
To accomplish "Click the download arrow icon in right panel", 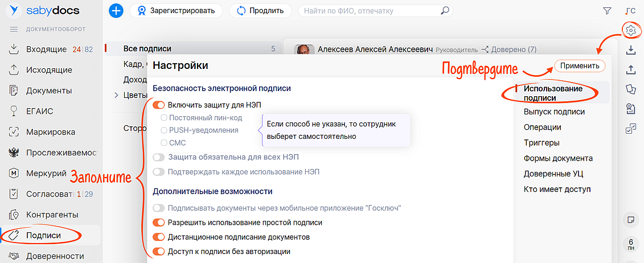I will [x=630, y=50].
